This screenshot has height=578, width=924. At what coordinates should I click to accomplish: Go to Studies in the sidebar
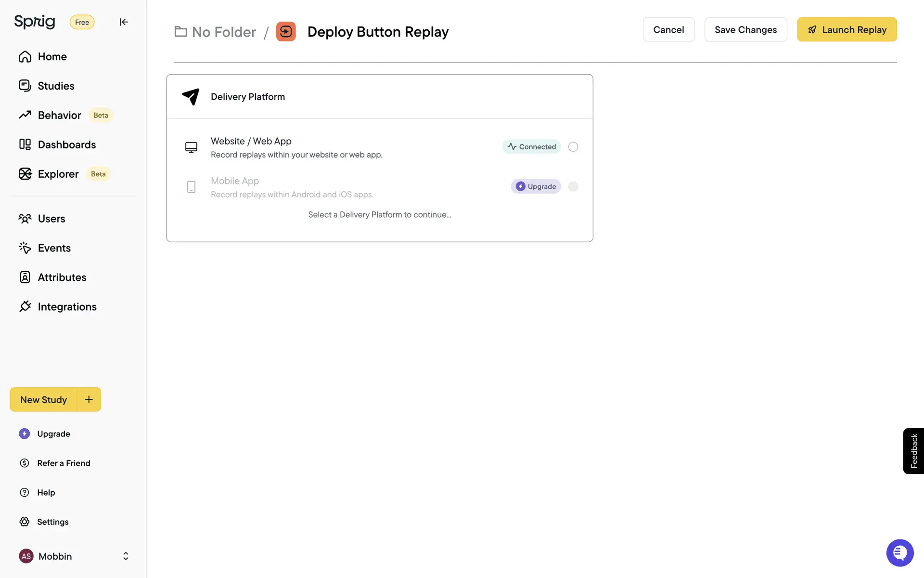pyautogui.click(x=56, y=86)
